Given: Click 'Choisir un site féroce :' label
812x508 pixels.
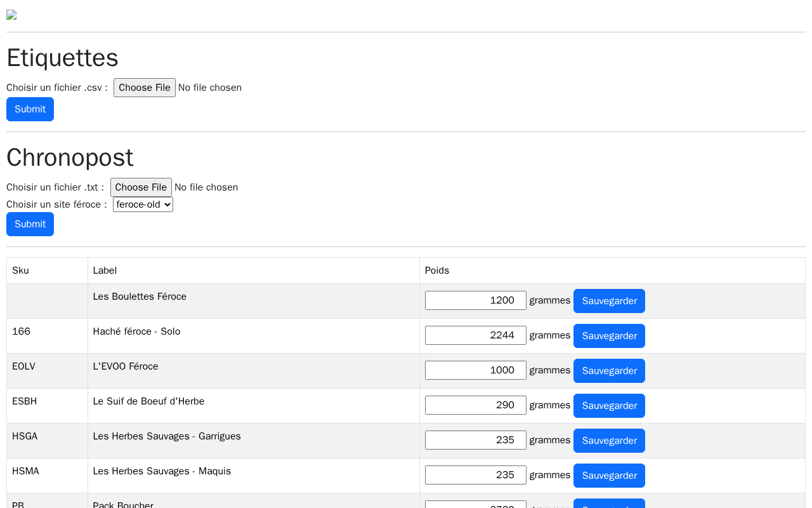Looking at the screenshot, I should click(56, 204).
